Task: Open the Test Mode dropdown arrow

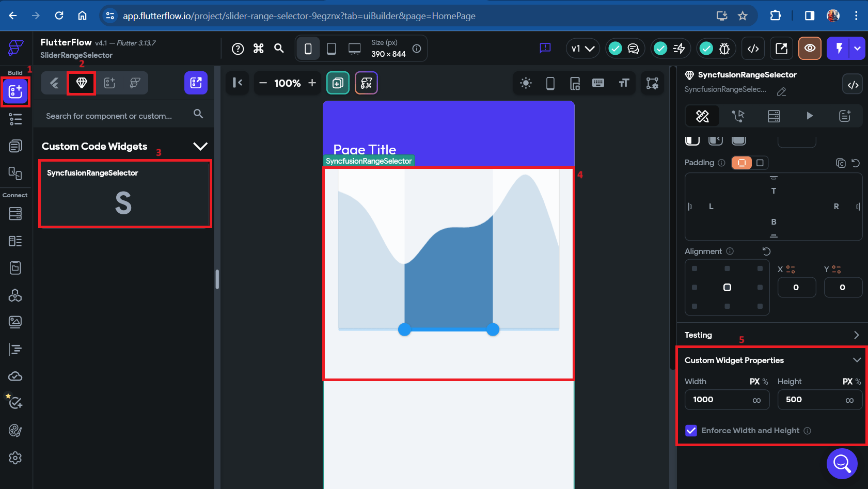Action: pos(858,49)
